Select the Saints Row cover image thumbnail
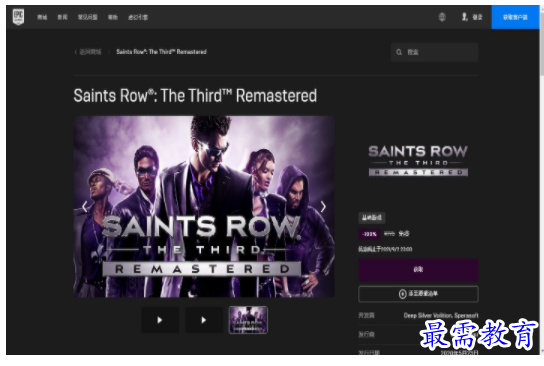 [x=248, y=320]
